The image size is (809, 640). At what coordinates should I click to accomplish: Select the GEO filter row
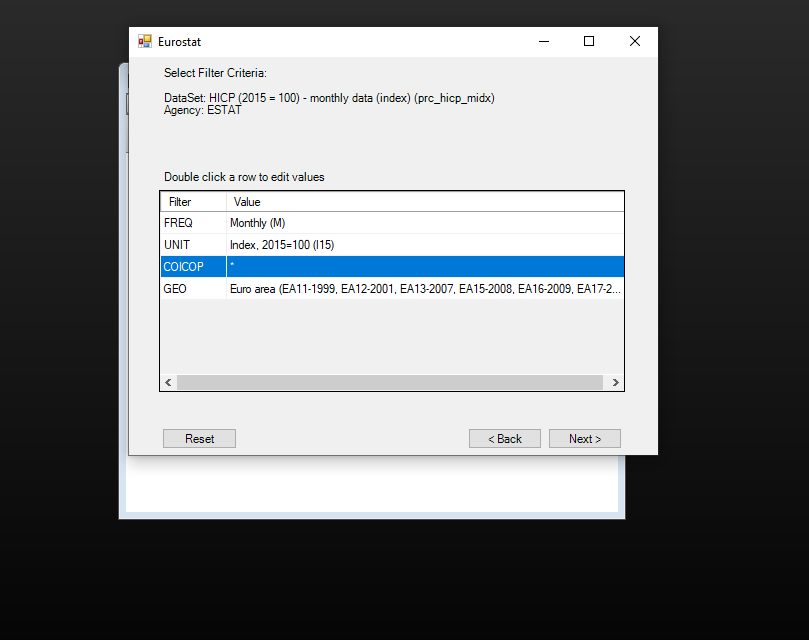pyautogui.click(x=175, y=289)
